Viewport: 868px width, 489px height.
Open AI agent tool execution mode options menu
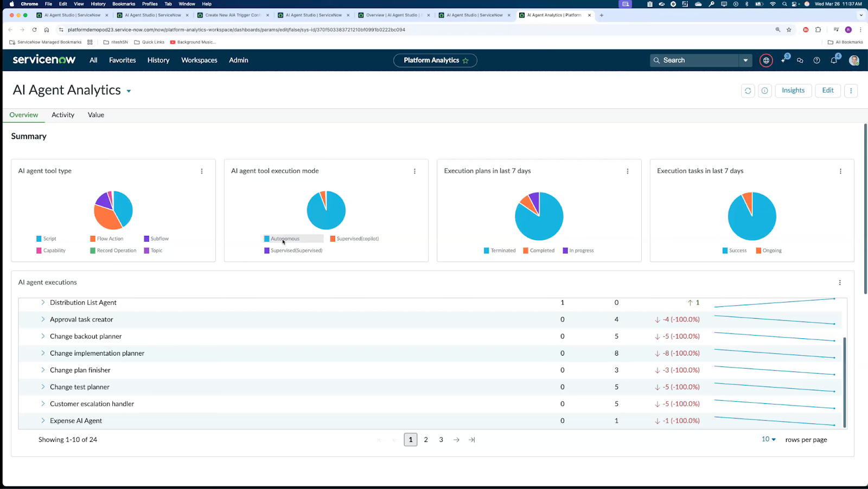pos(414,171)
